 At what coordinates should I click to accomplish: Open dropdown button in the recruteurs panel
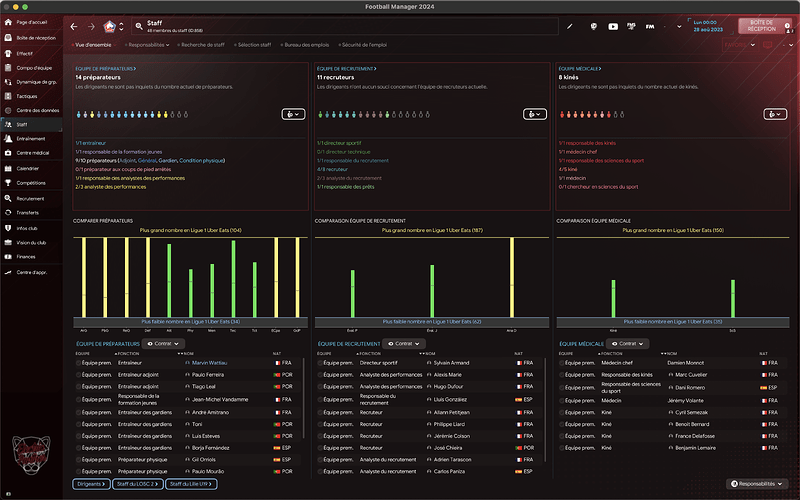535,114
